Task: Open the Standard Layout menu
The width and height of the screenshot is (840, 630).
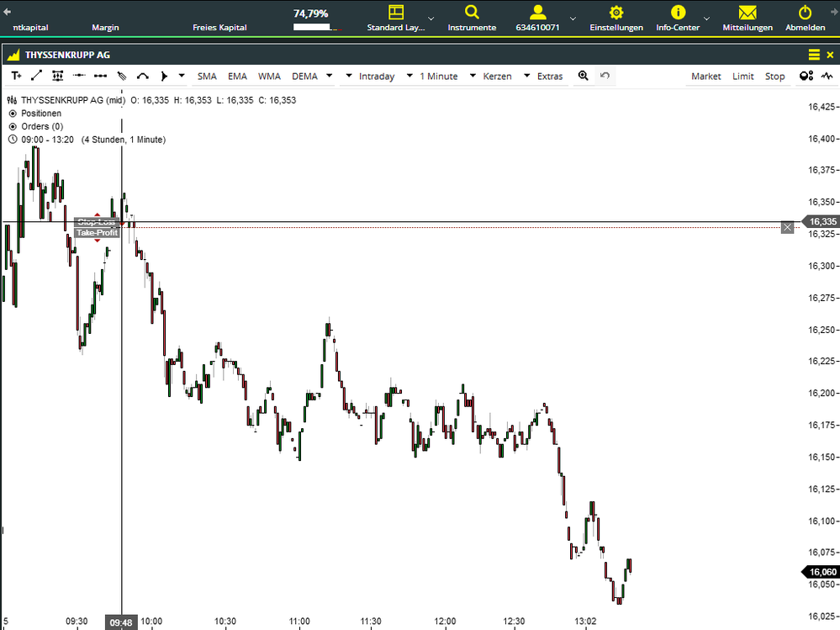Action: coord(398,19)
